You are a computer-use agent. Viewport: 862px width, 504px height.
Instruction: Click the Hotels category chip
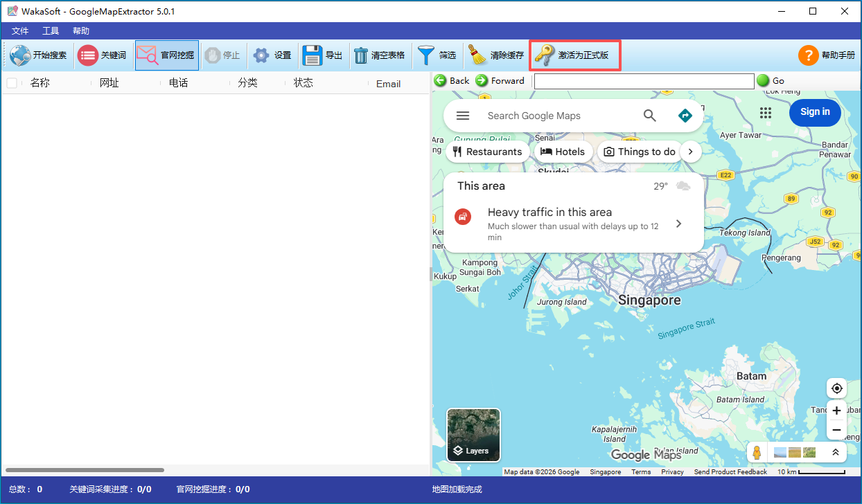pyautogui.click(x=563, y=152)
